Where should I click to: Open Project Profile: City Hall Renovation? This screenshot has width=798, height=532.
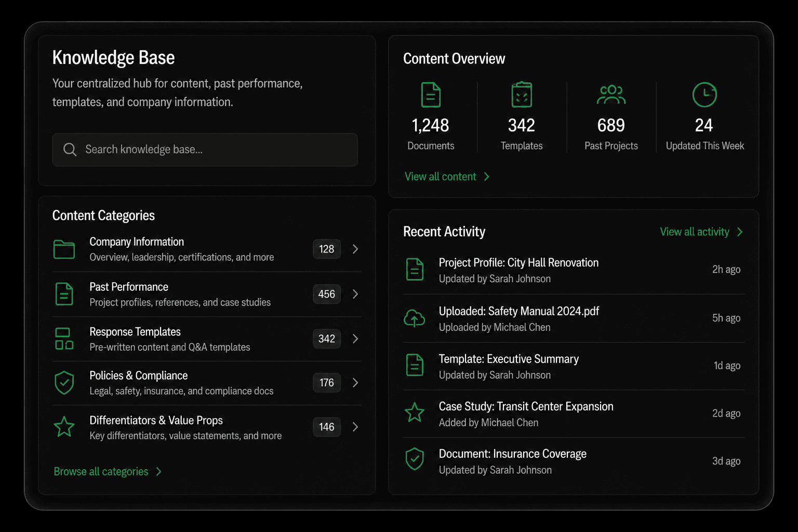click(574, 270)
